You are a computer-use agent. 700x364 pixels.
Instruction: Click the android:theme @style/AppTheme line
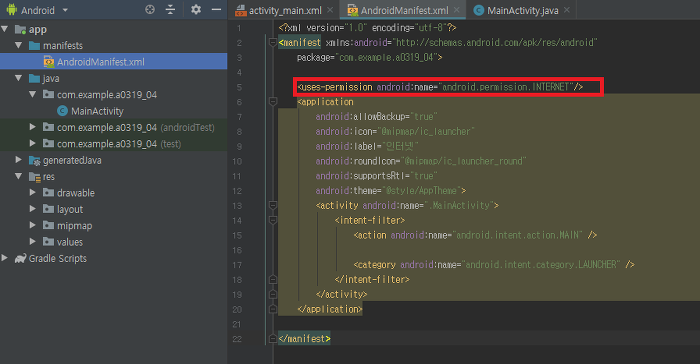(391, 191)
